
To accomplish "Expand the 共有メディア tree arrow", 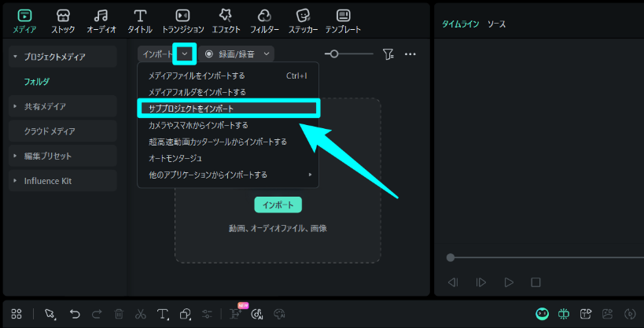I will [x=15, y=106].
